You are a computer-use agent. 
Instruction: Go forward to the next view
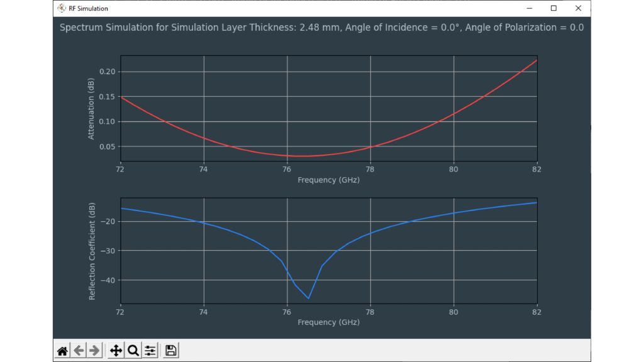[x=94, y=351]
